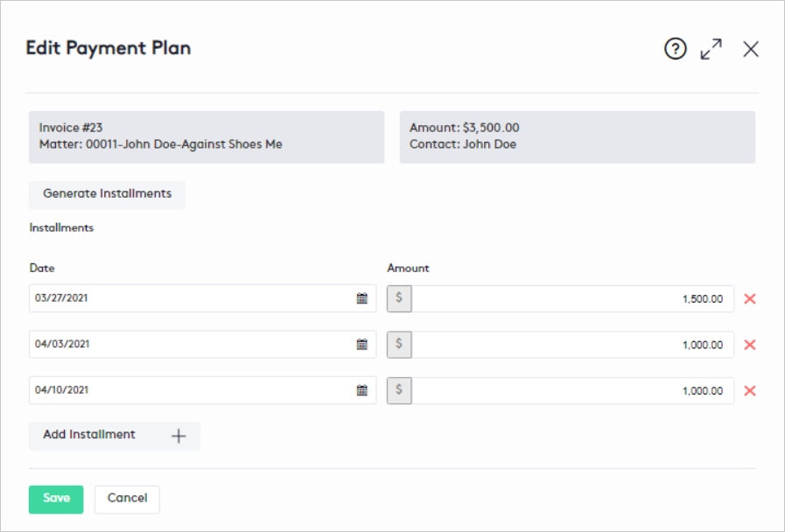Add a new installment row

click(115, 436)
